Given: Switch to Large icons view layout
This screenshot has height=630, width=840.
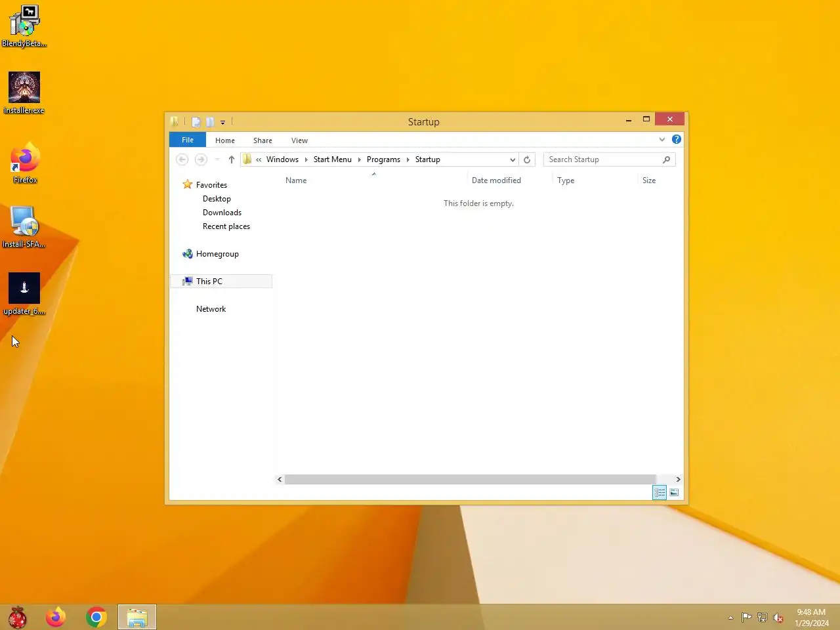Looking at the screenshot, I should click(674, 492).
